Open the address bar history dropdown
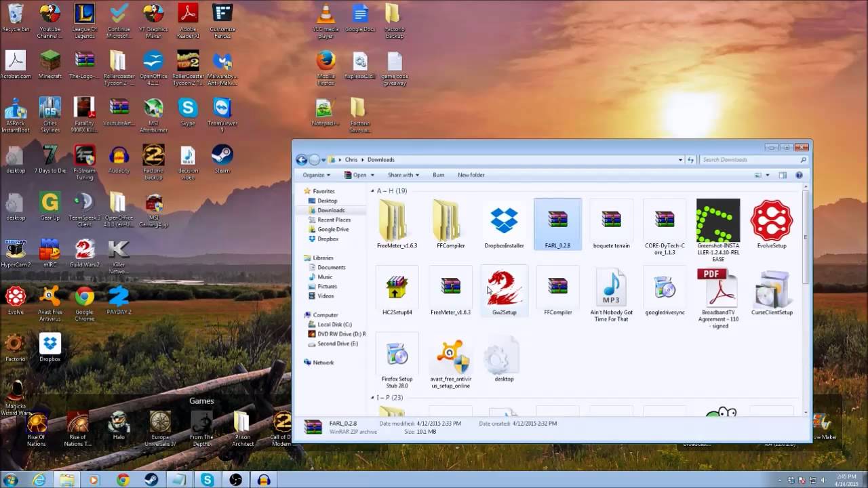The image size is (868, 488). coord(680,160)
